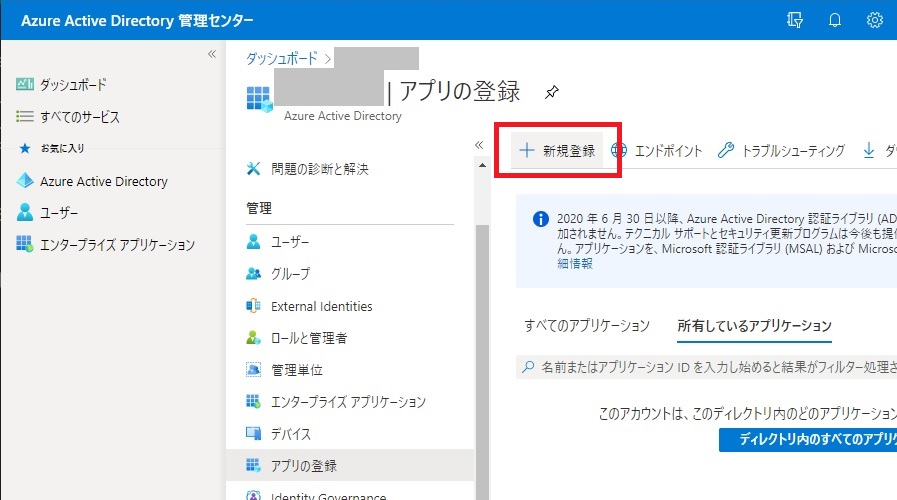Click the wrench icon beside 問題の診断と解決
897x500 pixels.
pos(253,168)
